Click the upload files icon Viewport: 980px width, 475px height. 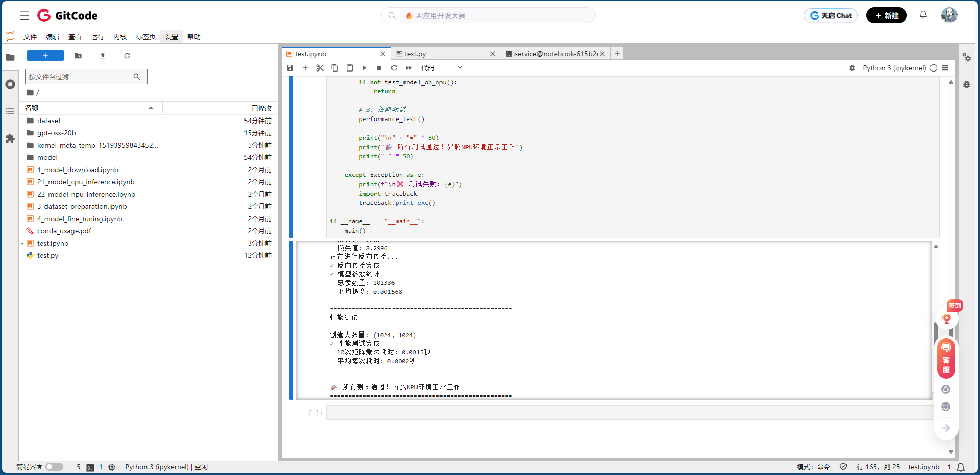(x=103, y=56)
